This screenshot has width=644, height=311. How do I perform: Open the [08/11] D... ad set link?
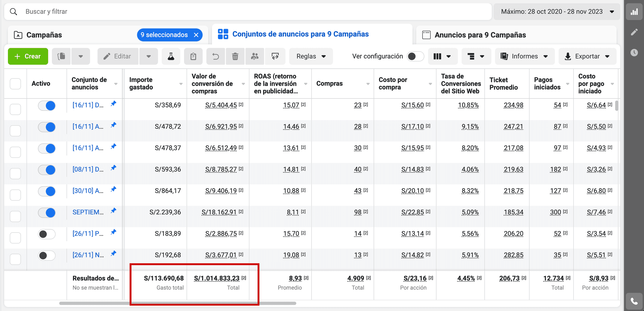tap(88, 170)
